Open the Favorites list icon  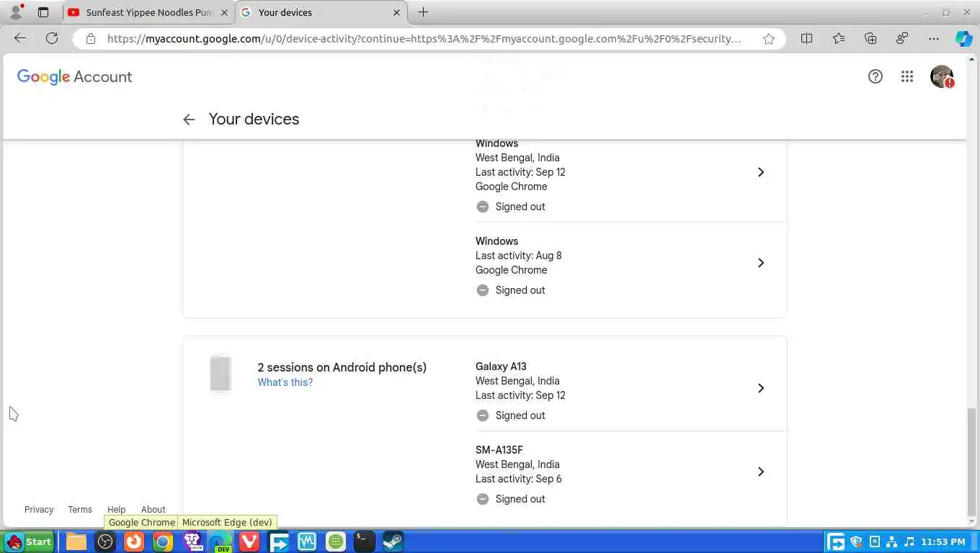click(839, 39)
